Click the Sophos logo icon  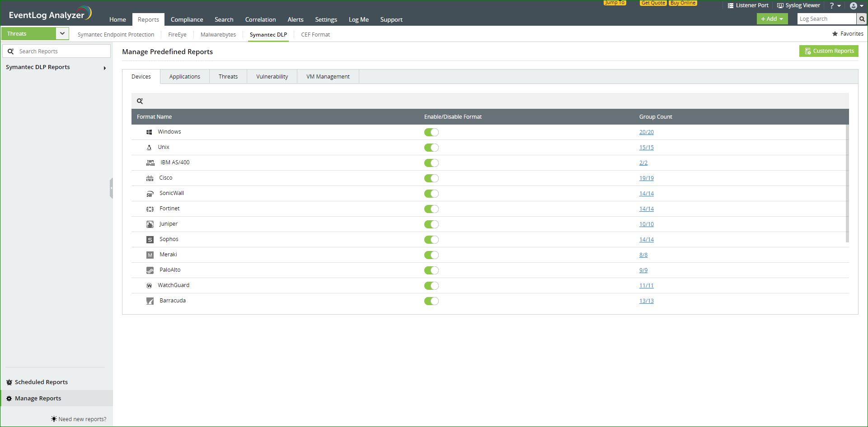click(x=150, y=240)
